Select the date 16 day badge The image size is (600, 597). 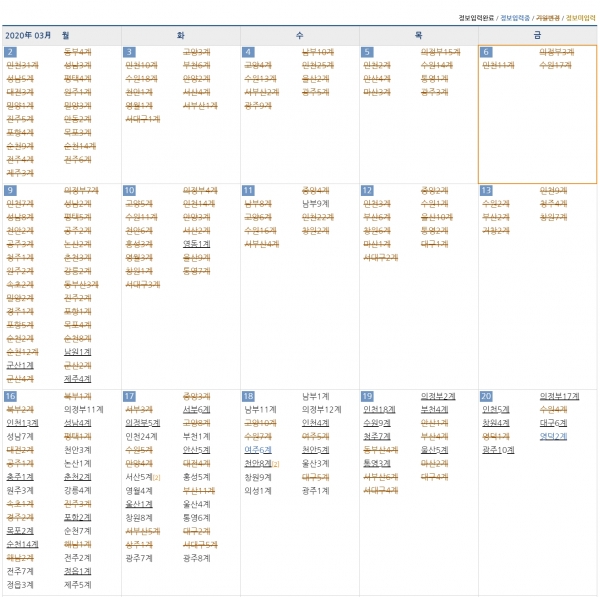coord(11,397)
